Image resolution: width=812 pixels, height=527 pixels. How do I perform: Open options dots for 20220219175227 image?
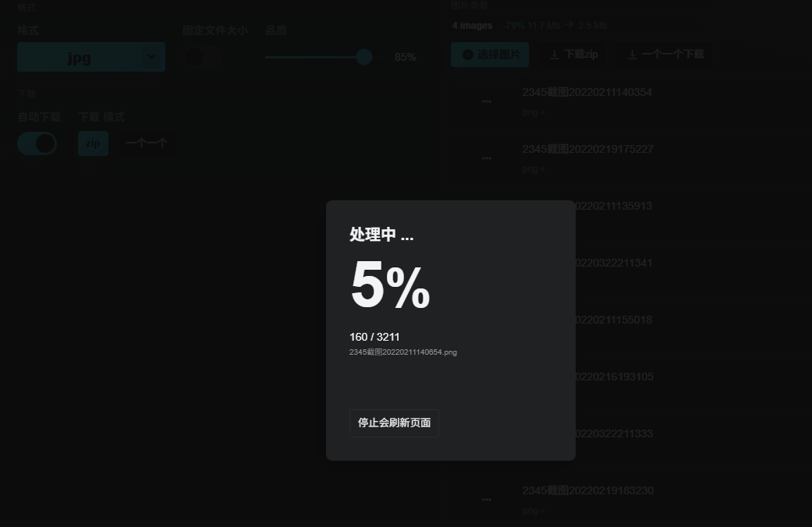(486, 158)
